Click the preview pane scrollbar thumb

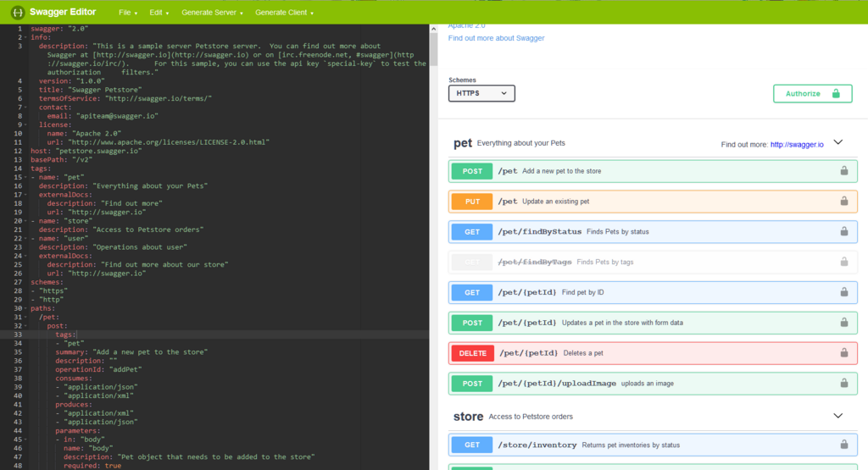pyautogui.click(x=434, y=48)
